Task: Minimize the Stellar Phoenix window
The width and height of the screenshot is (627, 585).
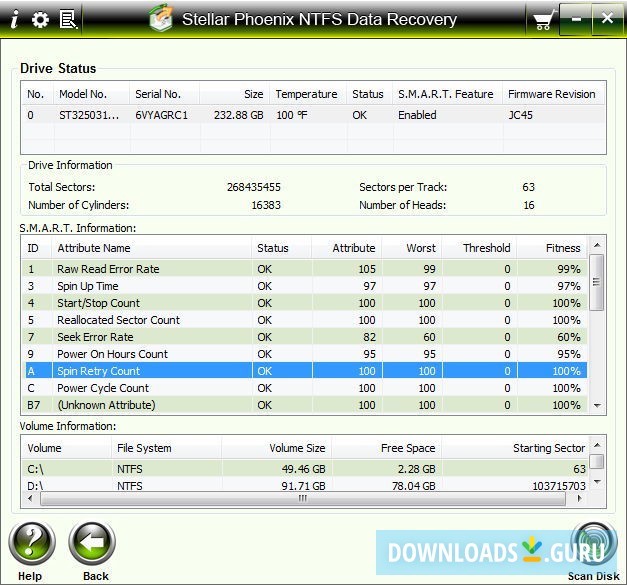Action: click(x=576, y=19)
